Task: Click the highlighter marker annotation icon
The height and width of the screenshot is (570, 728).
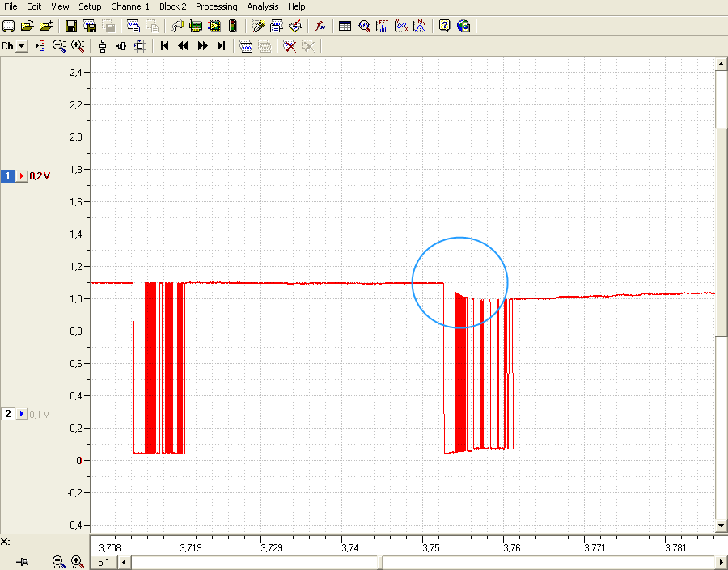Action: 258,26
